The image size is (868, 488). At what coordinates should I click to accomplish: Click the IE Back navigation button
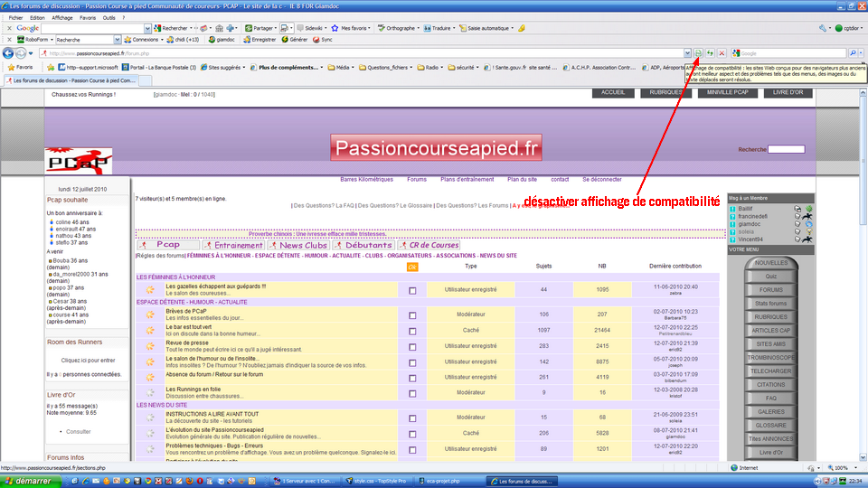click(x=8, y=53)
